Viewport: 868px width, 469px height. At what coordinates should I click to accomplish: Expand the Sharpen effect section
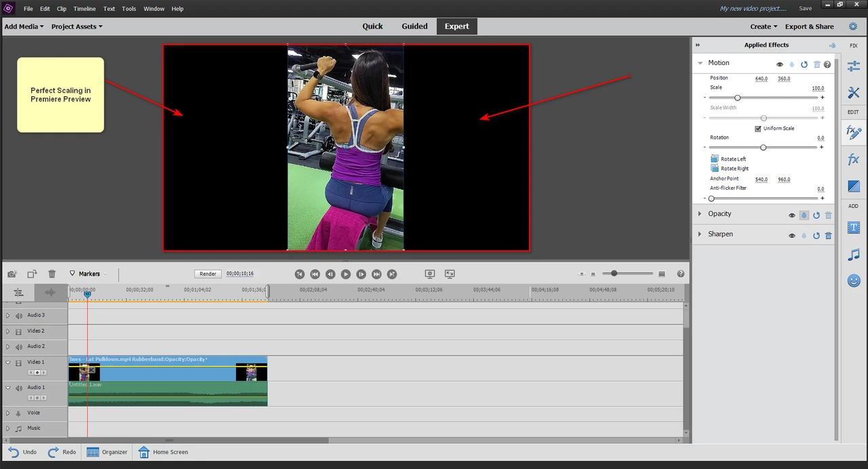[701, 234]
